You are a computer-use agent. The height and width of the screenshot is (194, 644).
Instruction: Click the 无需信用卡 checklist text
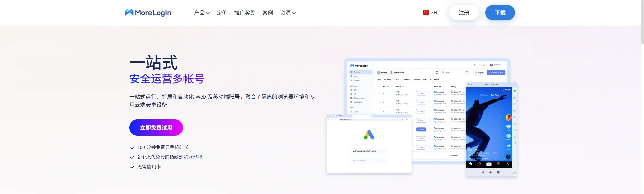(x=149, y=167)
